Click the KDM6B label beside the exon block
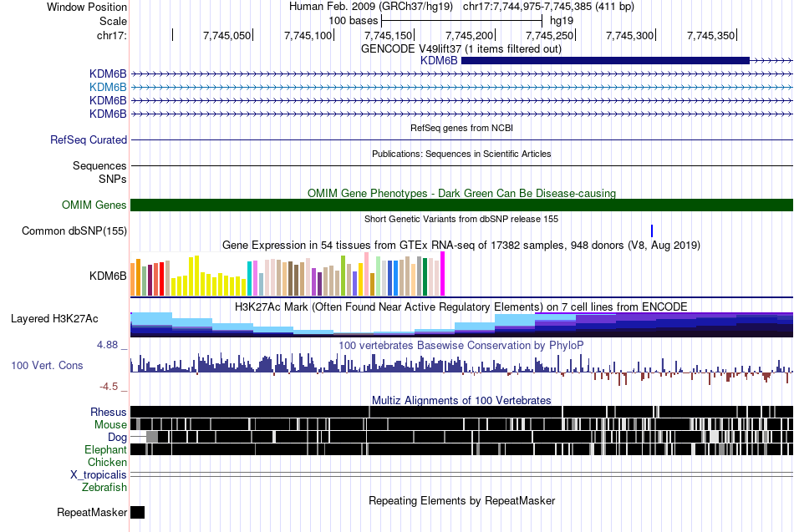Viewport: 794px width, 532px height. (x=439, y=61)
